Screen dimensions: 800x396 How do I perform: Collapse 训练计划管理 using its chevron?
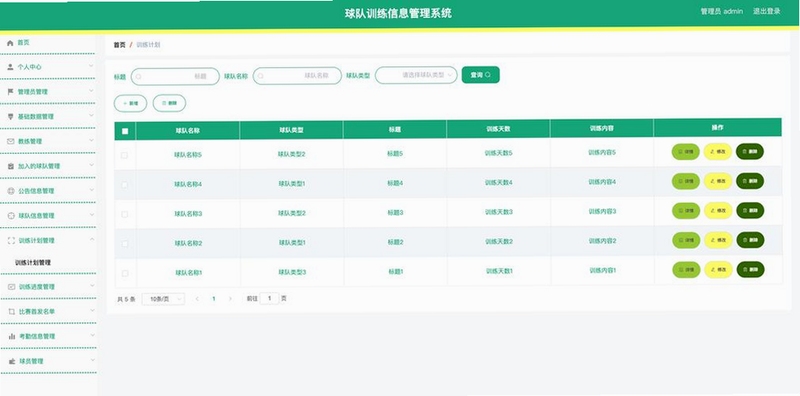pyautogui.click(x=92, y=239)
